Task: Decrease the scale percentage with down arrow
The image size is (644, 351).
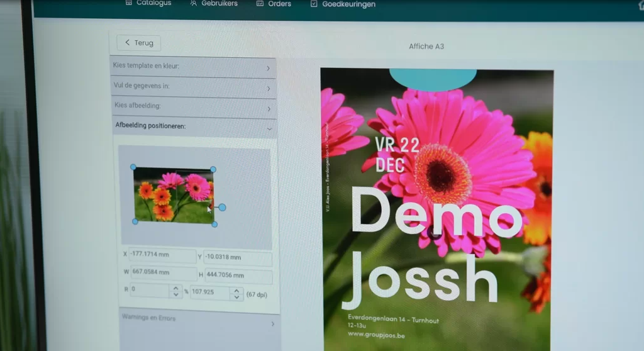Action: pos(236,298)
